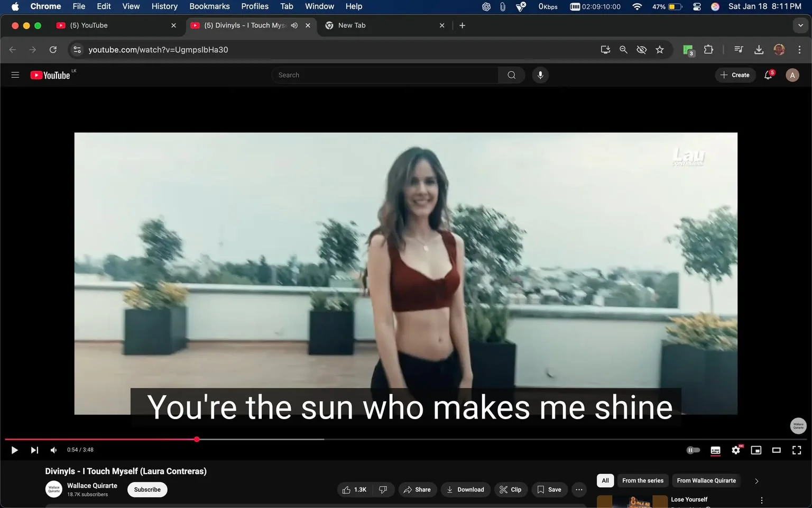Click the YouTube search input field
812x508 pixels.
point(385,75)
